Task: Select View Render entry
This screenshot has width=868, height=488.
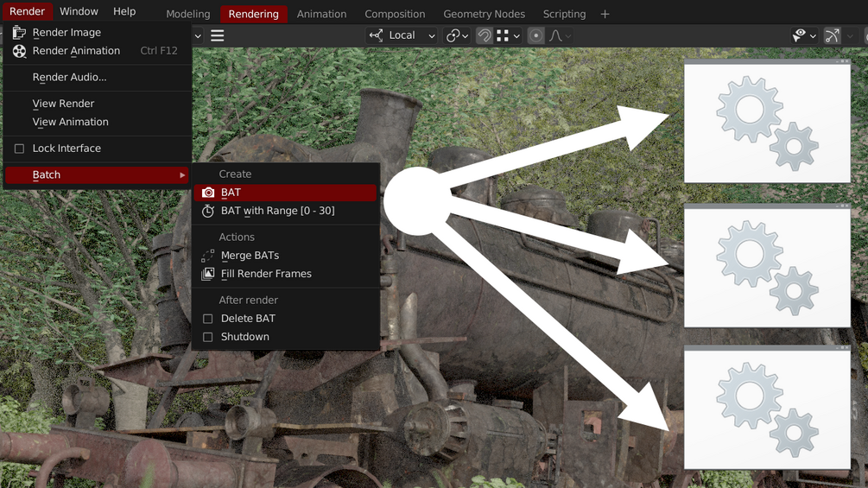Action: [x=97, y=104]
